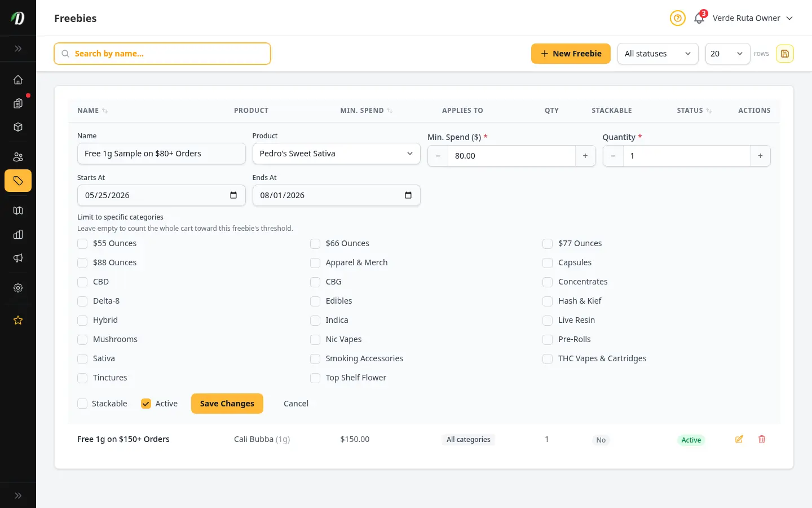
Task: Open the customers people icon in sidebar
Action: 18,157
